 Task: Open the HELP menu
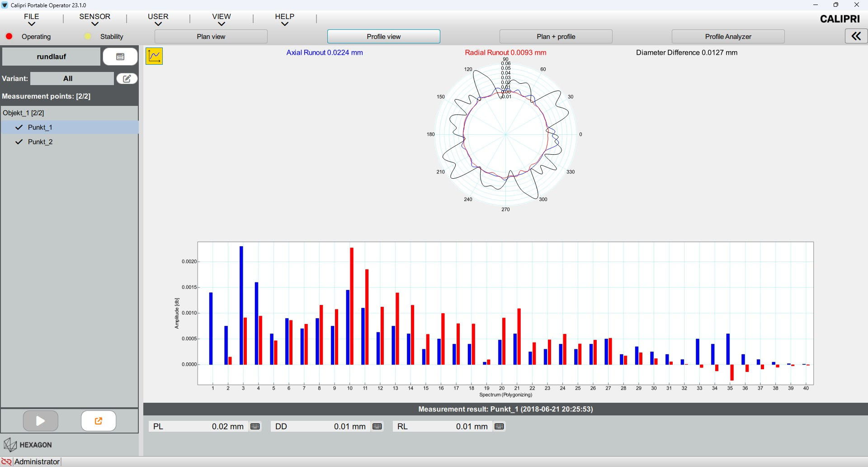coord(284,19)
